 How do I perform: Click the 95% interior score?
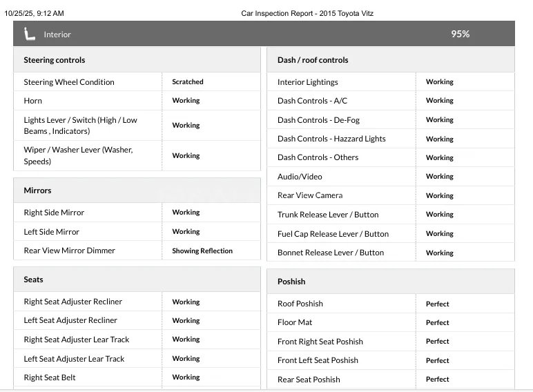coord(461,34)
